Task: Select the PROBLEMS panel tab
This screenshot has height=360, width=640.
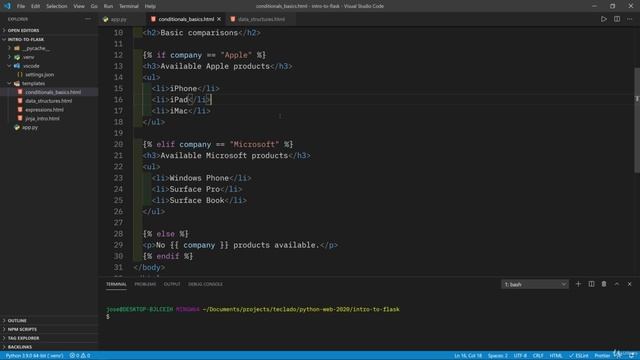Action: click(x=145, y=284)
